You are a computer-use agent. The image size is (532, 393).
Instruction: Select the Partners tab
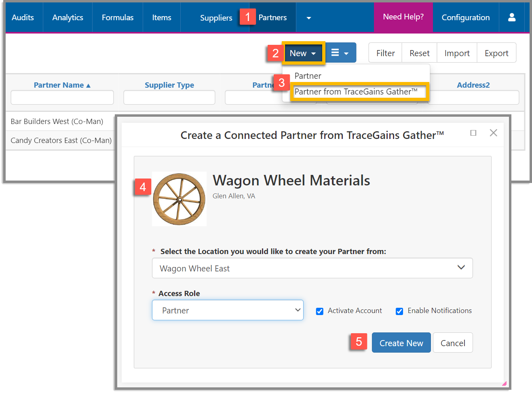click(273, 17)
